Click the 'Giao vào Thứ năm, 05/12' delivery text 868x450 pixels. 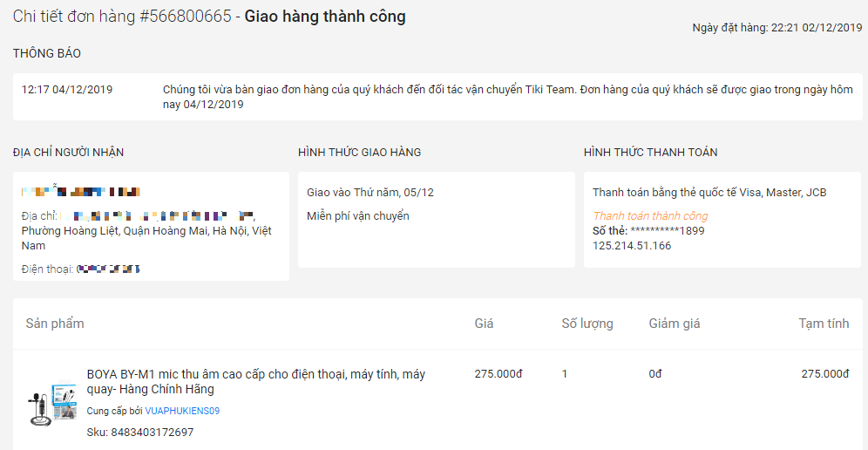tap(370, 193)
